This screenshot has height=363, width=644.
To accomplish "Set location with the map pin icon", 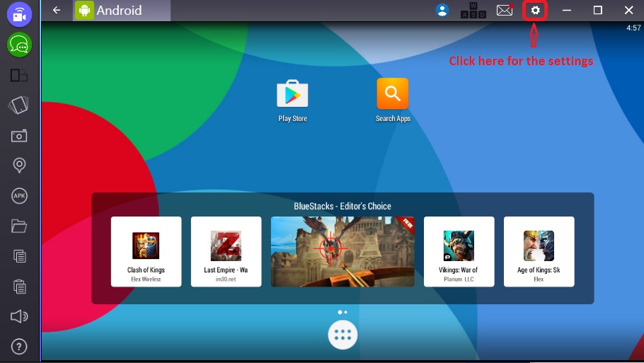I will click(19, 165).
